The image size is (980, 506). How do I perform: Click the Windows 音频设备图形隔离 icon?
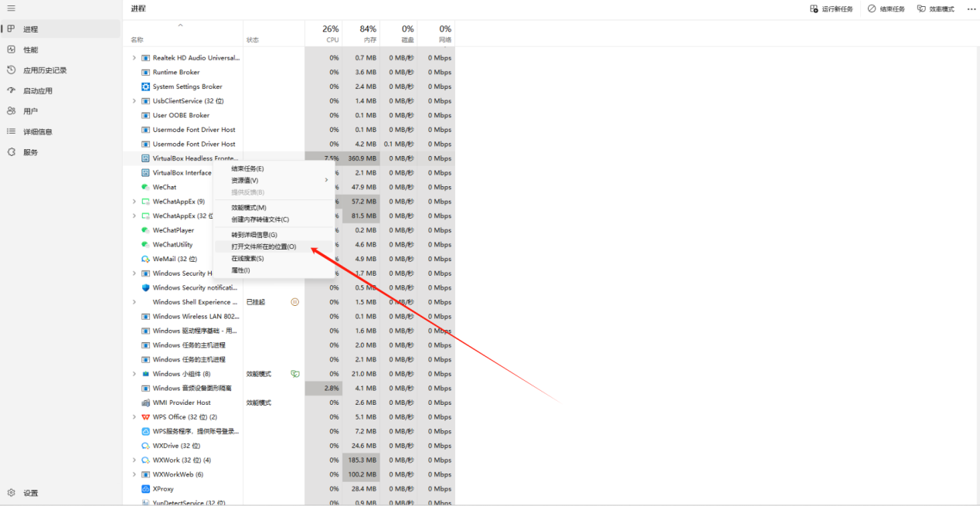coord(145,389)
